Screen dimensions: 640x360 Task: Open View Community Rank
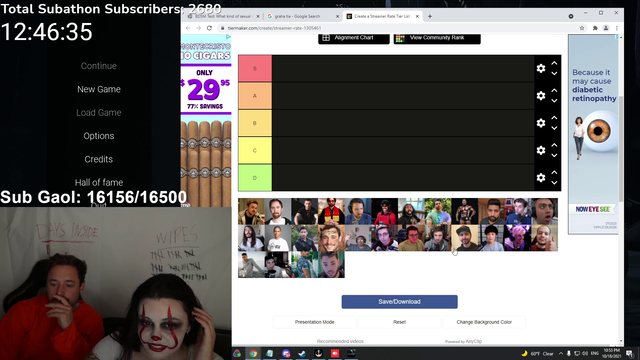(x=437, y=38)
